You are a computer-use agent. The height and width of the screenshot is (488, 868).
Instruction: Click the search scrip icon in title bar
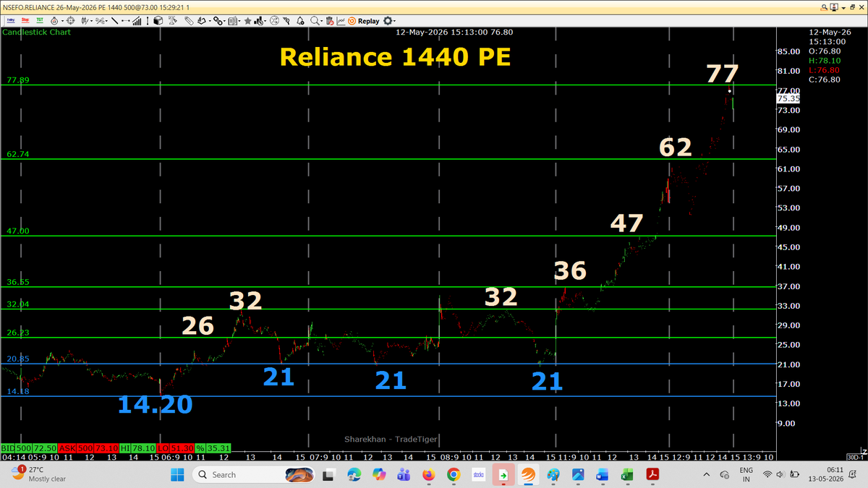point(824,7)
